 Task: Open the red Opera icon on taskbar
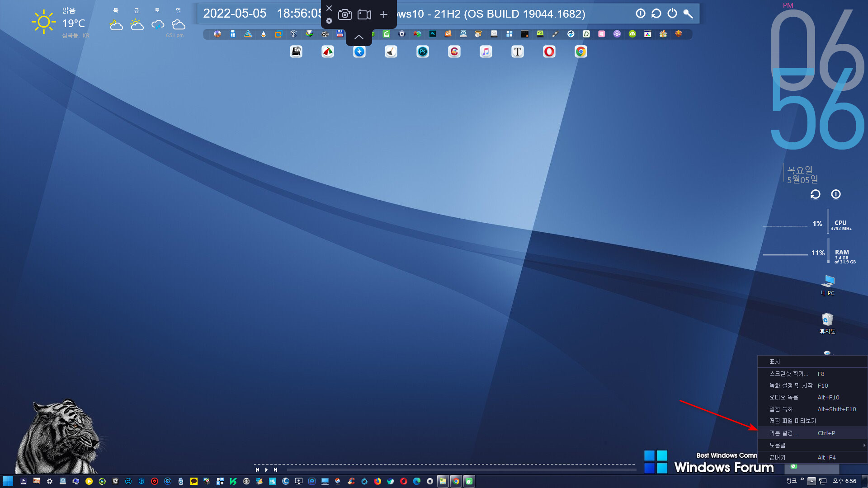coord(404,481)
